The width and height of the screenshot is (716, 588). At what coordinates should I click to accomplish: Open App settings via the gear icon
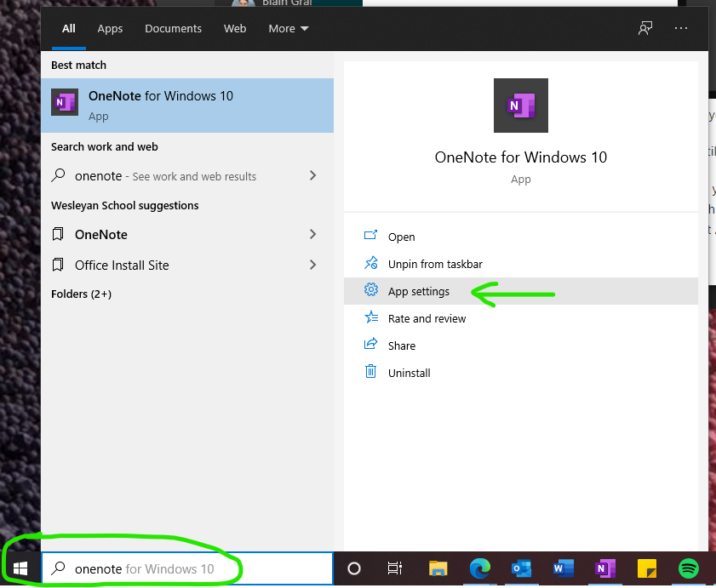(371, 290)
